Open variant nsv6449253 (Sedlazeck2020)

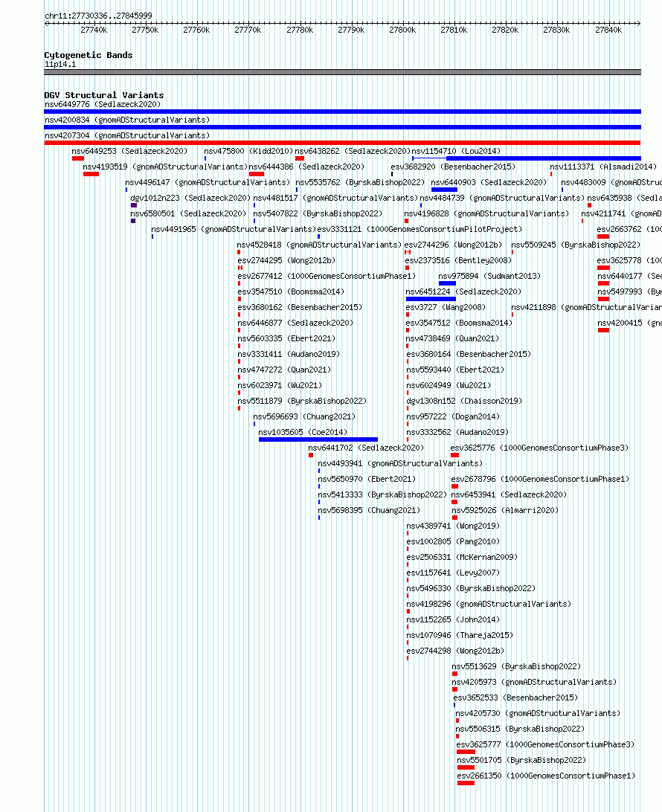(129, 151)
